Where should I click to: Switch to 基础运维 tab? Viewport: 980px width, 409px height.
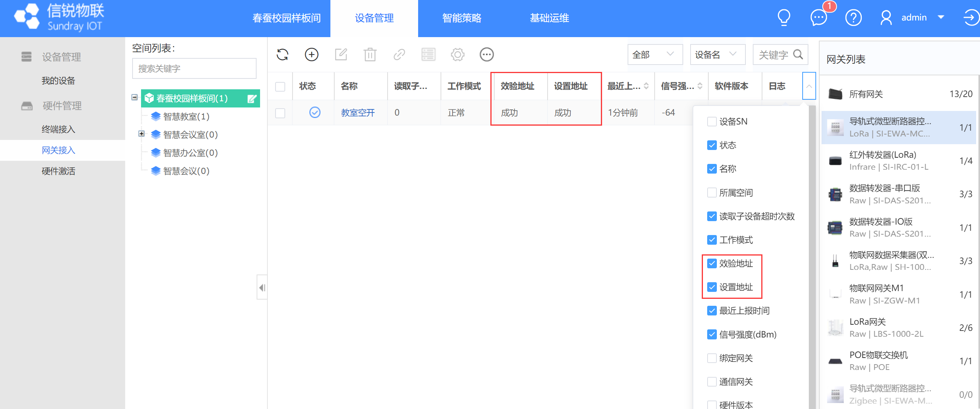pos(549,18)
